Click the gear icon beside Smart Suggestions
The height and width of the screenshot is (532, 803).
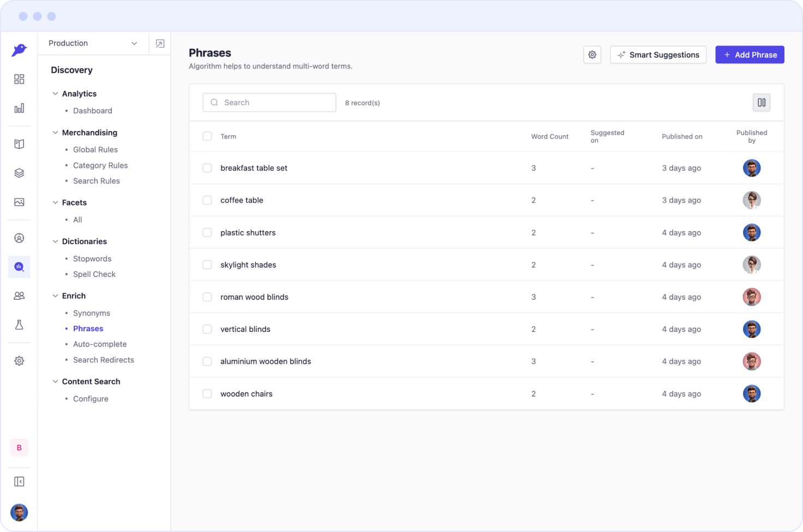tap(592, 55)
